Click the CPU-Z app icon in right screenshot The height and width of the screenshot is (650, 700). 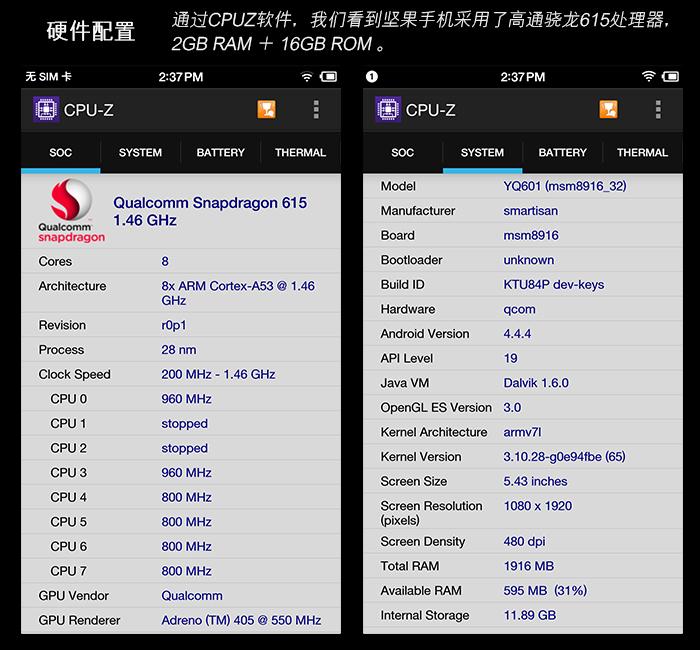(388, 109)
